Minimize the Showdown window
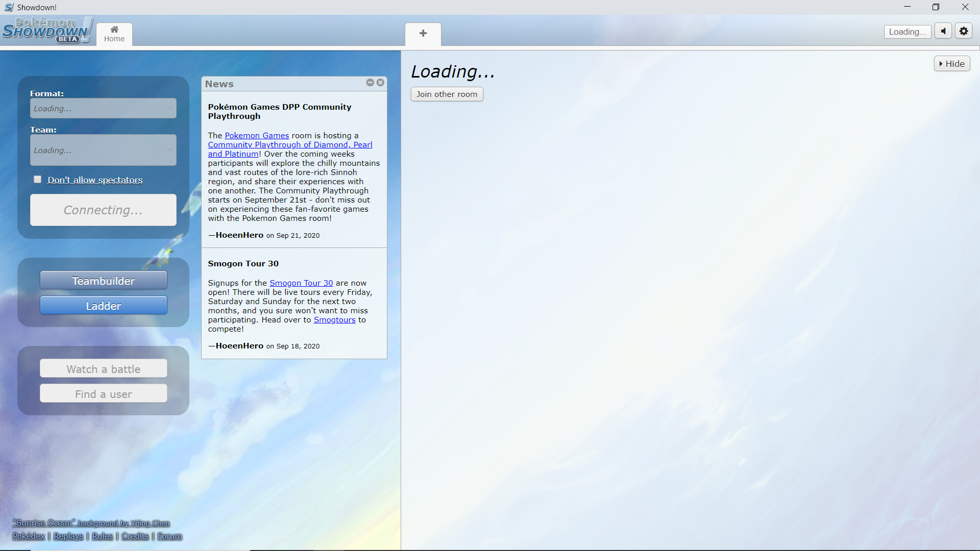 point(907,7)
